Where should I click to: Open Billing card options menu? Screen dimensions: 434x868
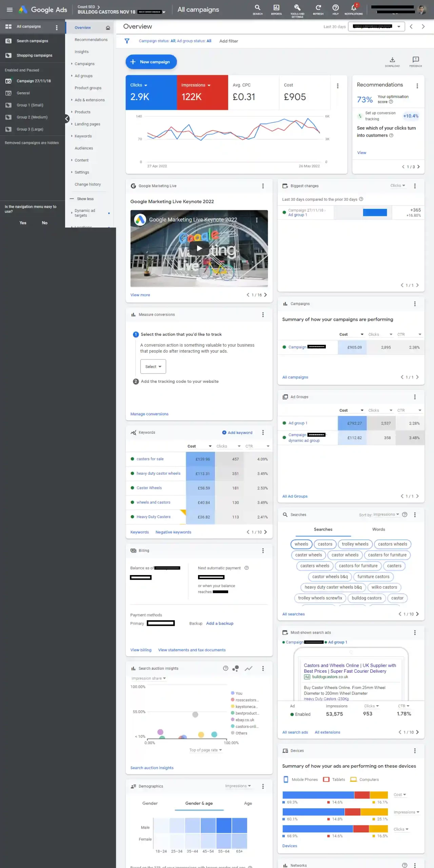click(263, 551)
